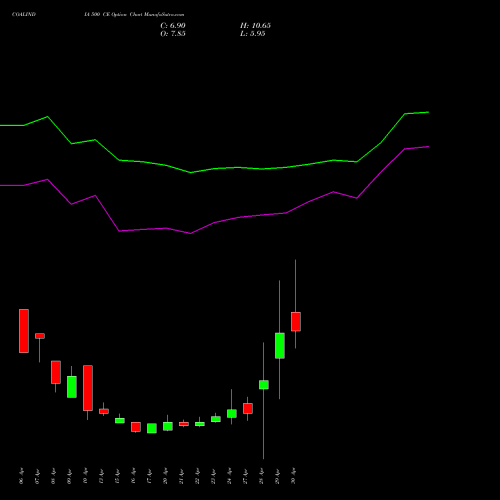Click the green upper band line
Viewport: 500px width, 500px height.
[213, 168]
